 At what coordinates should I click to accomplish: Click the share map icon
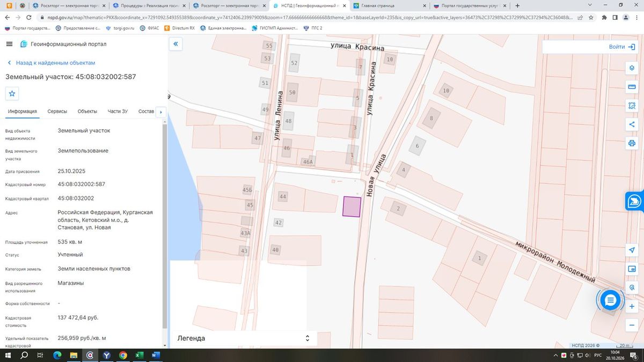tap(632, 124)
